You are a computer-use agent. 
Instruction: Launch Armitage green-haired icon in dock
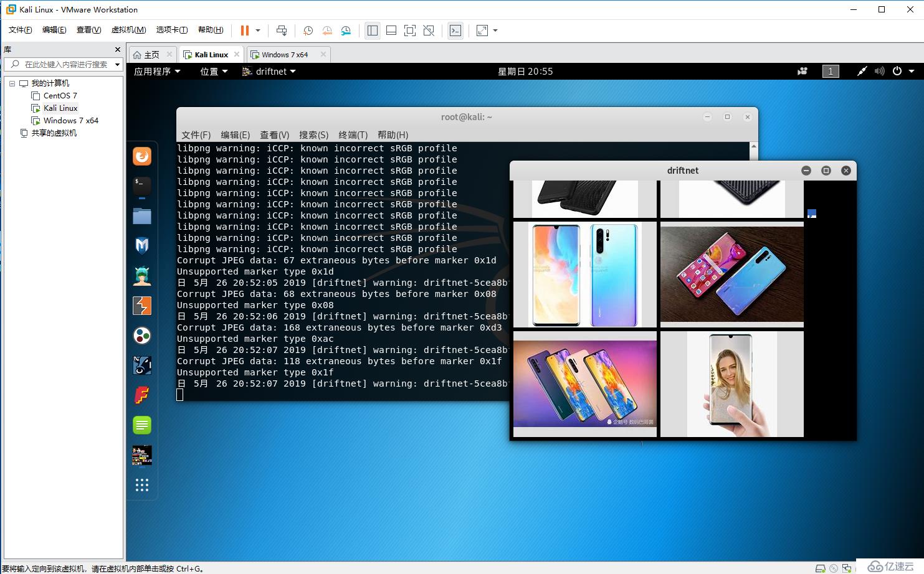(142, 276)
